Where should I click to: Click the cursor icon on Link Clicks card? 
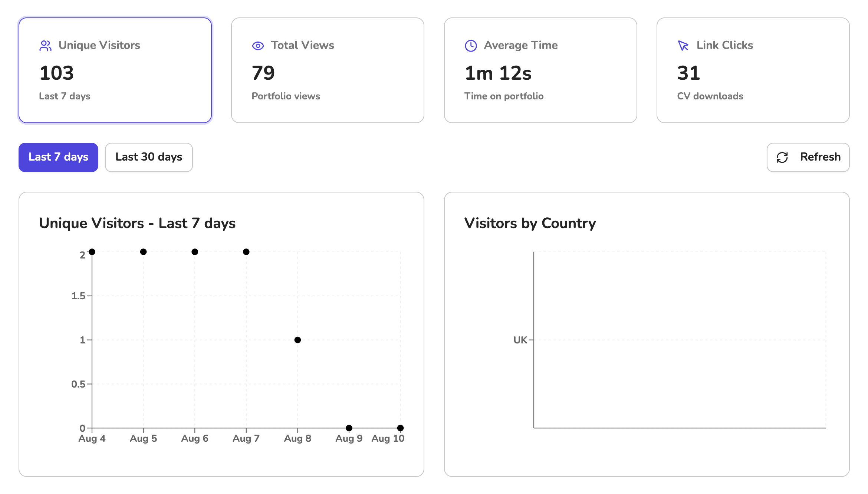click(683, 45)
